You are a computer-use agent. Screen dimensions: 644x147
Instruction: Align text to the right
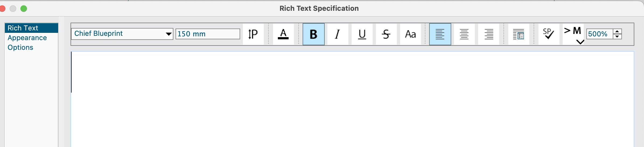point(489,34)
